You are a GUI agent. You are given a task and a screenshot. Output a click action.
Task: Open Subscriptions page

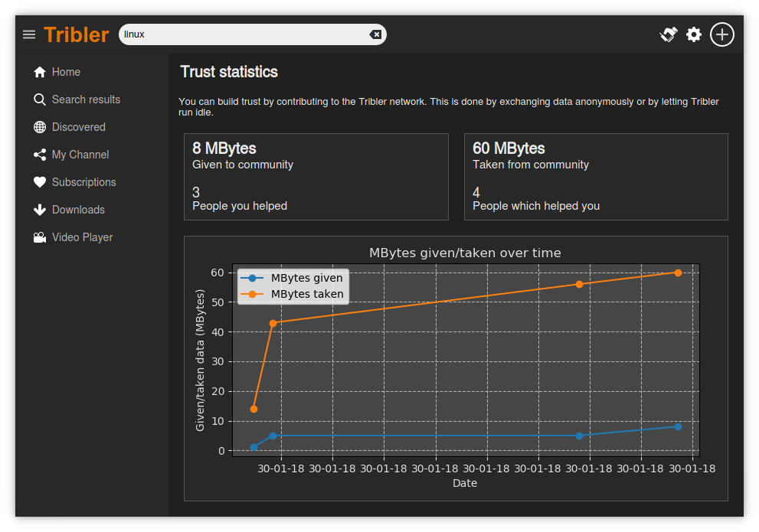[x=83, y=182]
